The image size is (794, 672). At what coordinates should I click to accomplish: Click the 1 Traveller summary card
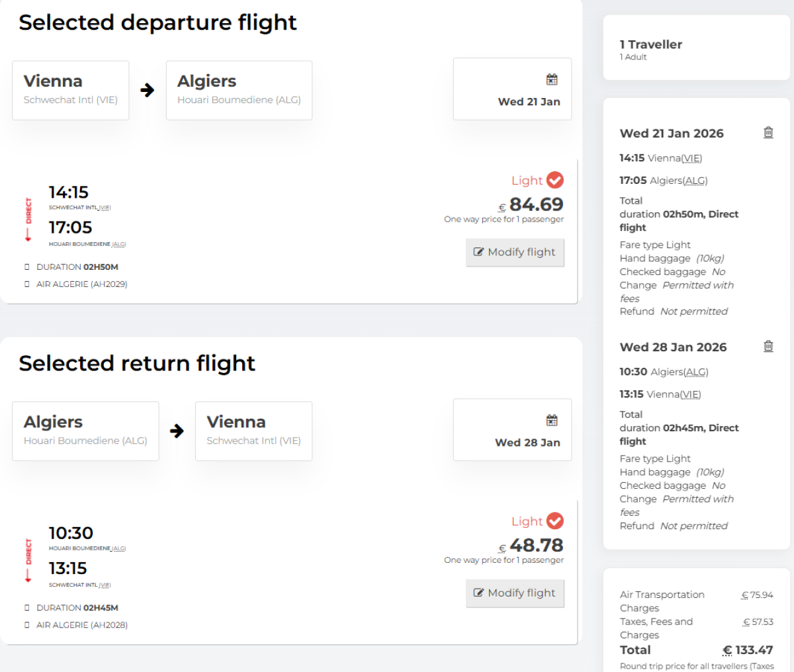pyautogui.click(x=696, y=49)
